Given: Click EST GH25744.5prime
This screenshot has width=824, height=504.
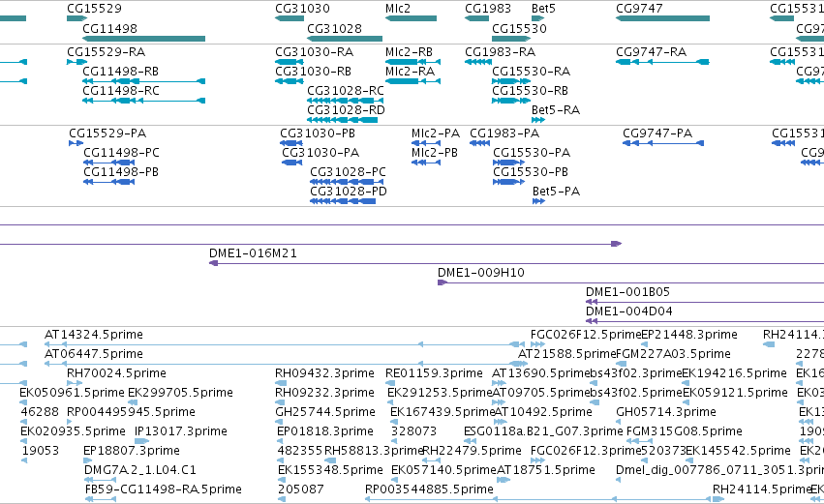Looking at the screenshot, I should tap(325, 413).
